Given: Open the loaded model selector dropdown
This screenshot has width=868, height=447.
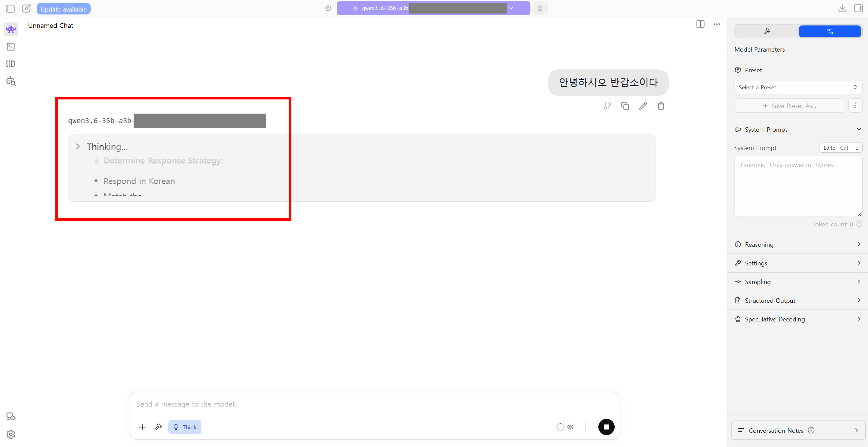Looking at the screenshot, I should pos(433,8).
